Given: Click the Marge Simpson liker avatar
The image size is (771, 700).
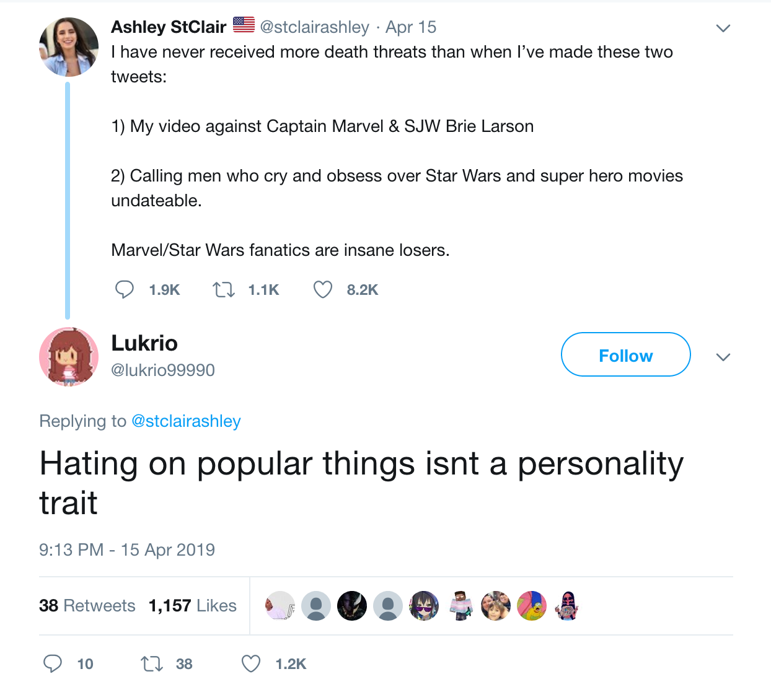Looking at the screenshot, I should 532,605.
